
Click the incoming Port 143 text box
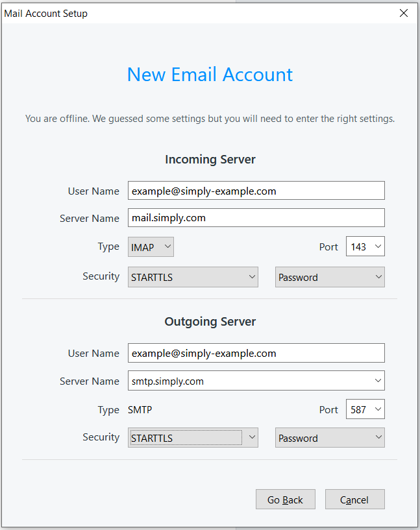point(358,247)
